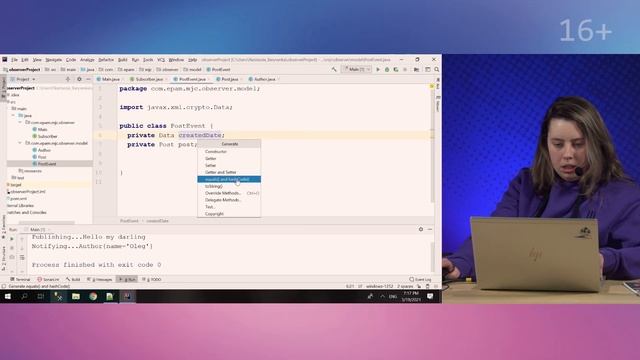
Task: Select the target folder in project tree
Action: (14, 185)
